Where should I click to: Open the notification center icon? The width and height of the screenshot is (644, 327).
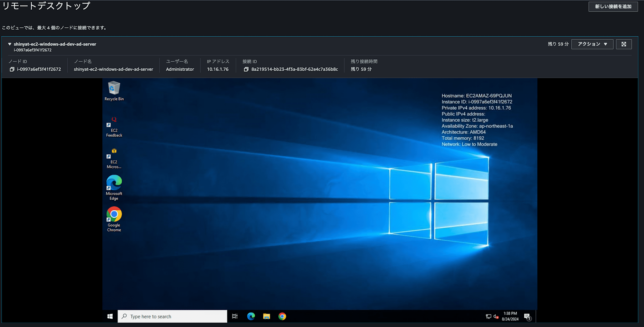pos(527,317)
